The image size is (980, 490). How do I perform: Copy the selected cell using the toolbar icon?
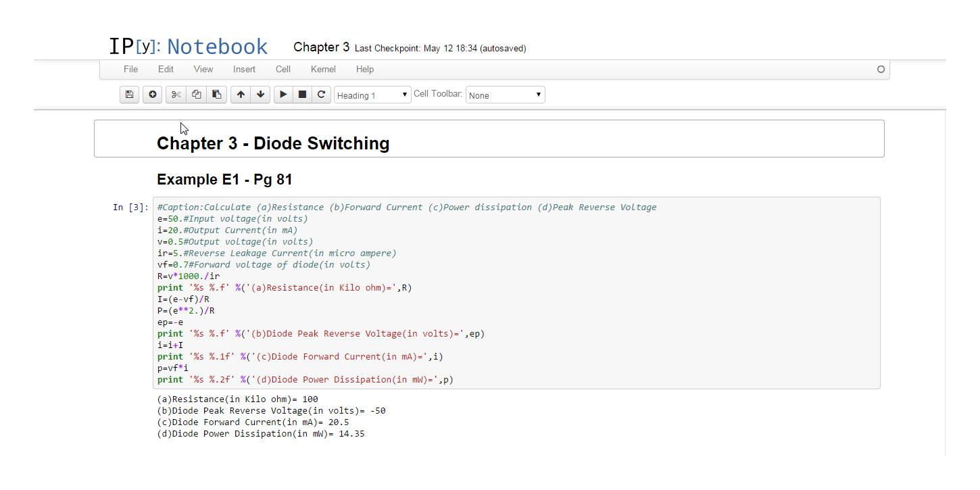[196, 95]
